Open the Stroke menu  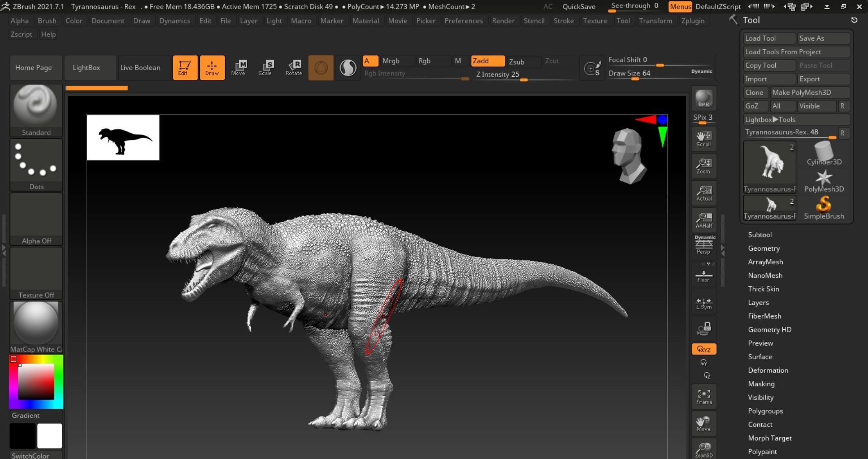pos(563,21)
